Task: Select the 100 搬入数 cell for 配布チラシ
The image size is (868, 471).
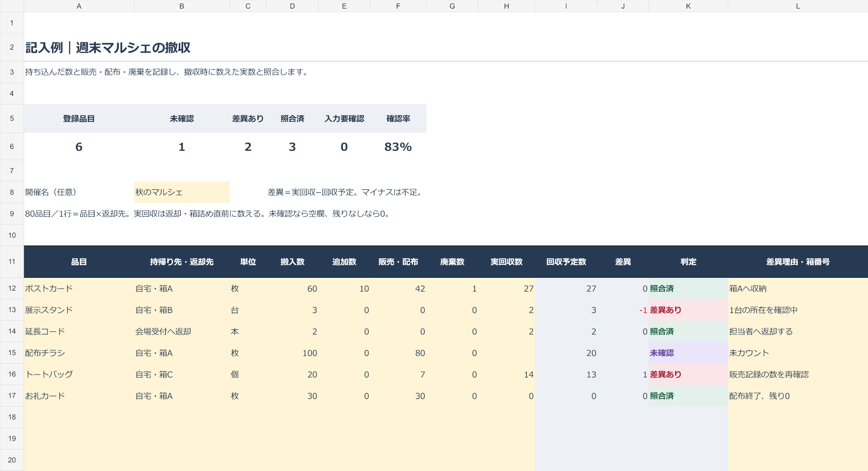Action: (x=292, y=353)
